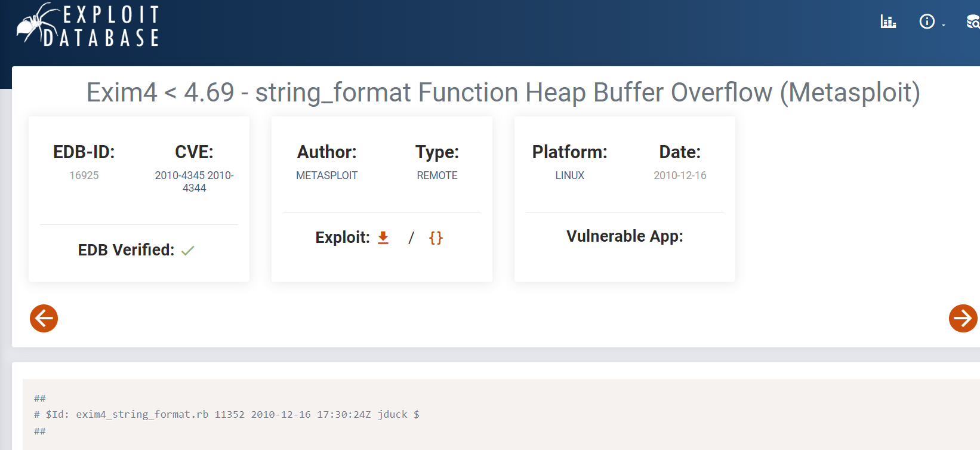Select the REMOTE exploit type link
The height and width of the screenshot is (450, 980).
(437, 175)
